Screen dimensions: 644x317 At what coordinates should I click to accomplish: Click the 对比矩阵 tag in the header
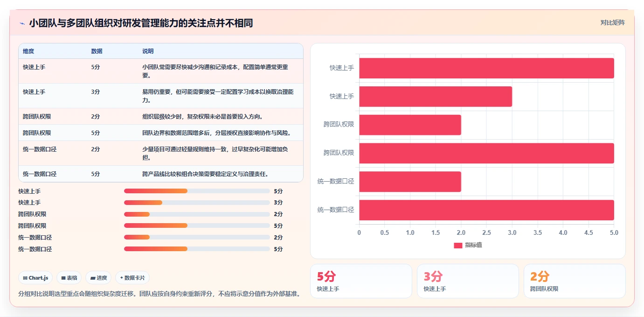click(612, 22)
